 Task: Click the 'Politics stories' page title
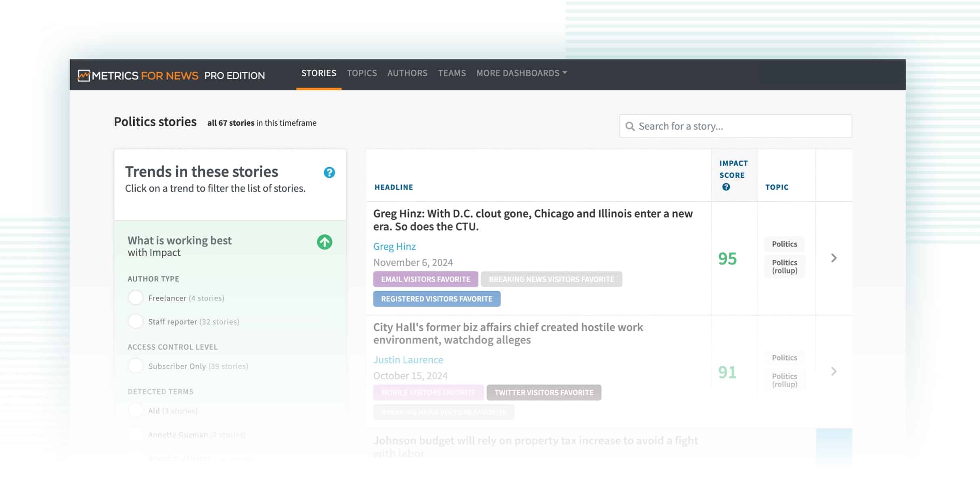click(155, 122)
